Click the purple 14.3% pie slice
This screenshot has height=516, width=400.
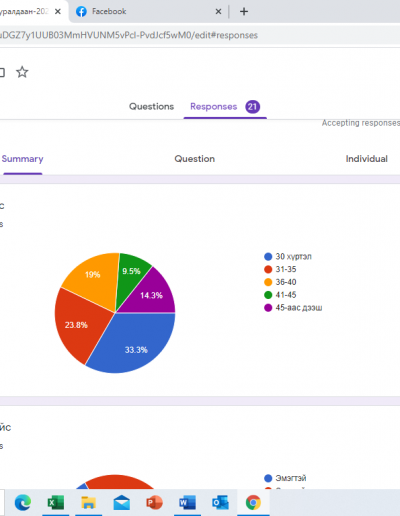pos(150,295)
